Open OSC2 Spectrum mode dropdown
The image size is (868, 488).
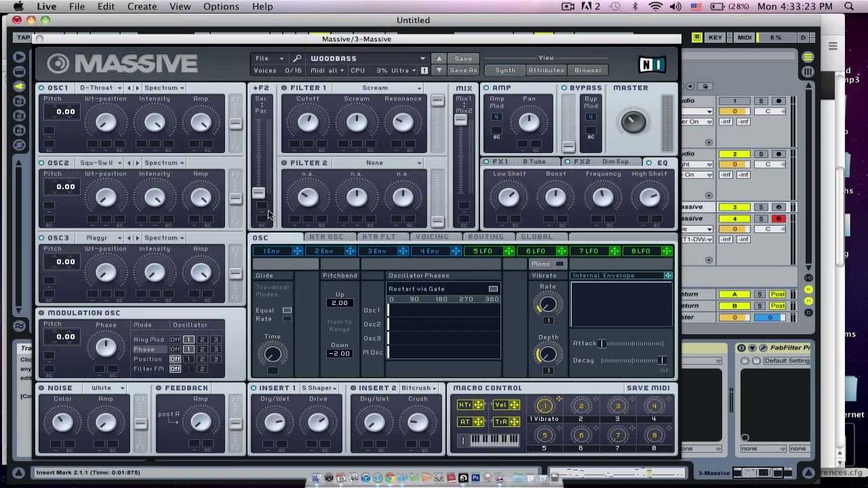pyautogui.click(x=164, y=163)
